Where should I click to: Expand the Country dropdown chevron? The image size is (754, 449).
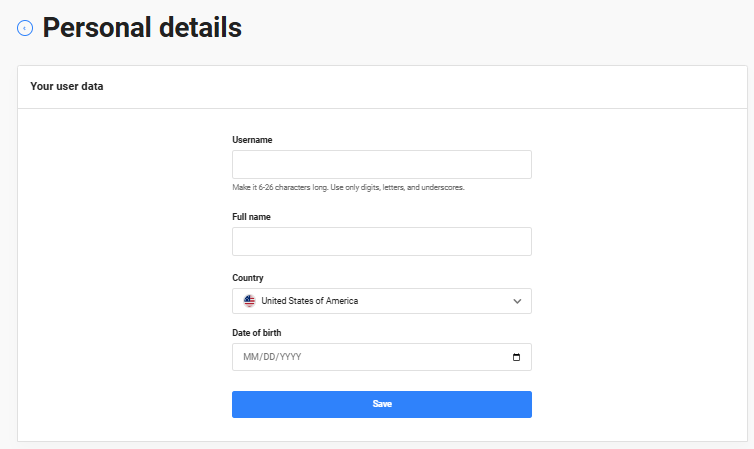click(517, 301)
